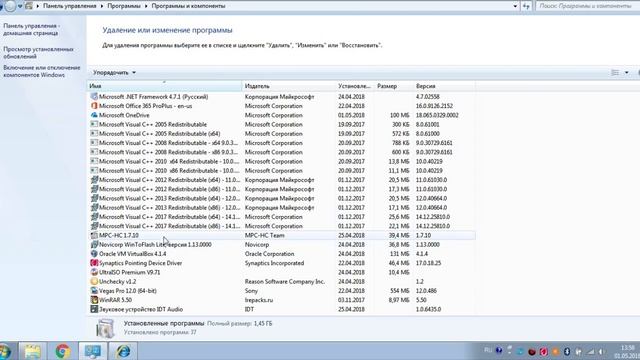Click the Bluetooth tray icon

(567, 351)
